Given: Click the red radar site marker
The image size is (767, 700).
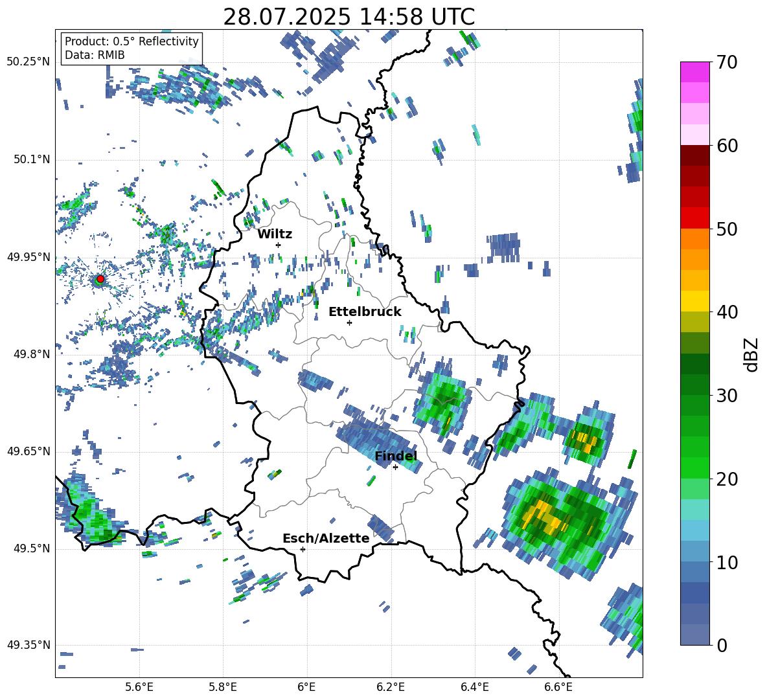Looking at the screenshot, I should [100, 279].
